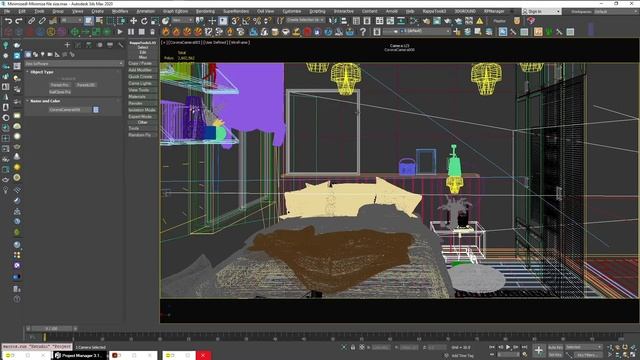Open the Edit menu
Image resolution: width=640 pixels, height=360 pixels.
(22, 11)
